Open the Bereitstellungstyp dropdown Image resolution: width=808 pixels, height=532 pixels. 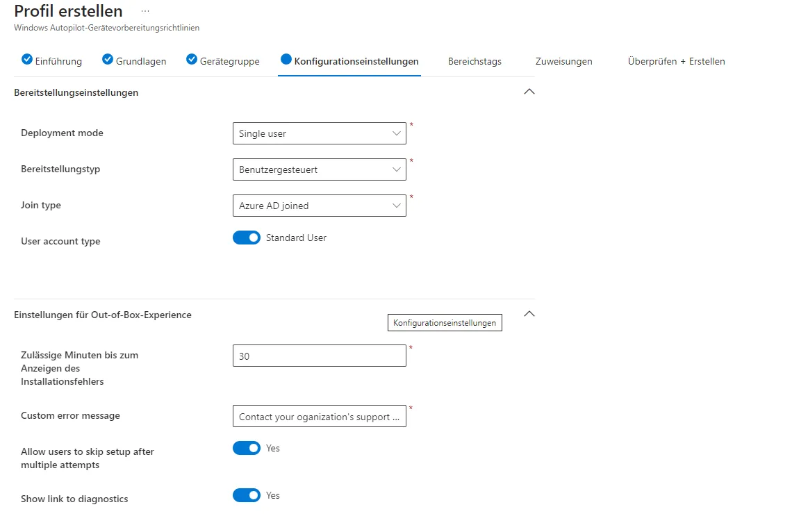coord(319,169)
